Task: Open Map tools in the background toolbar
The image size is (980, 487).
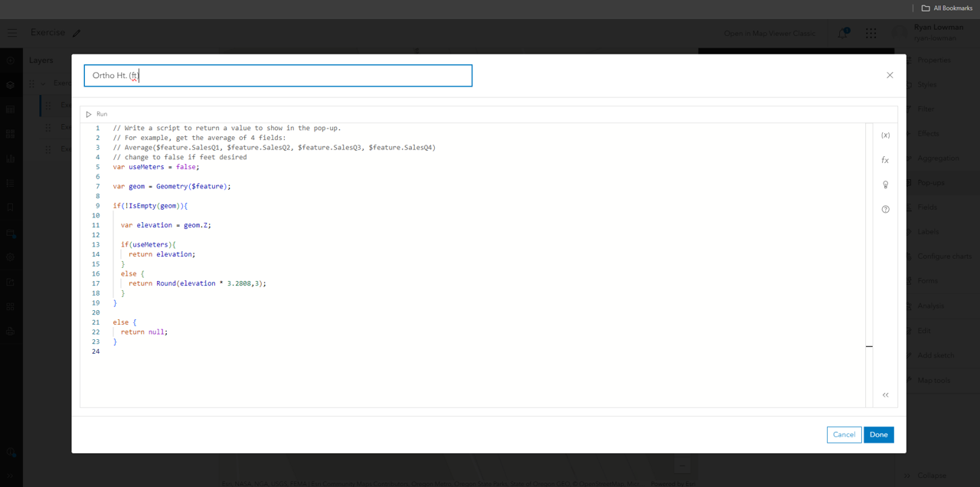Action: click(x=934, y=381)
